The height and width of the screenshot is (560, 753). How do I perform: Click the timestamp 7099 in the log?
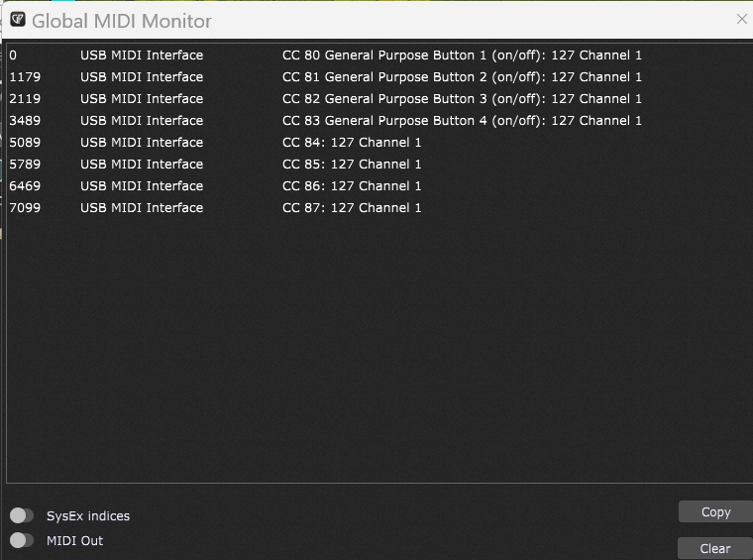pyautogui.click(x=23, y=208)
